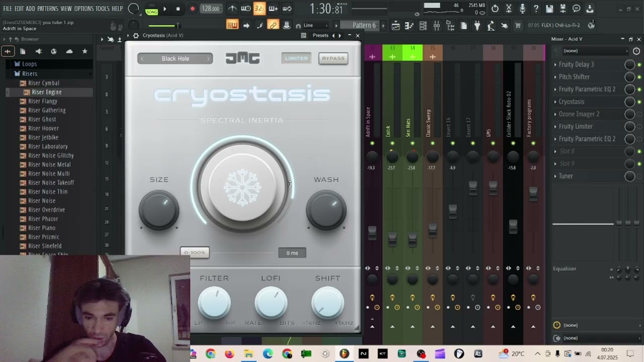This screenshot has width=644, height=362.
Task: Click the 128.000 tempo display
Action: (210, 9)
